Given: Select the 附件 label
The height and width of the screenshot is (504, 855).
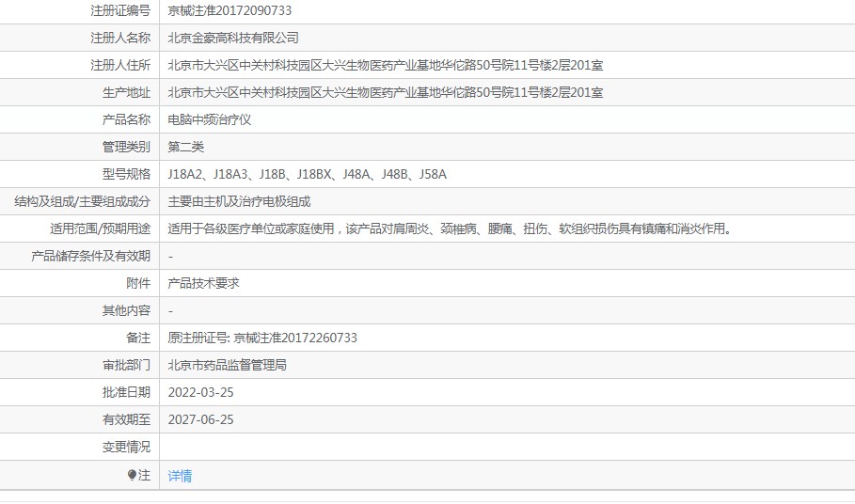Looking at the screenshot, I should click(x=138, y=283).
